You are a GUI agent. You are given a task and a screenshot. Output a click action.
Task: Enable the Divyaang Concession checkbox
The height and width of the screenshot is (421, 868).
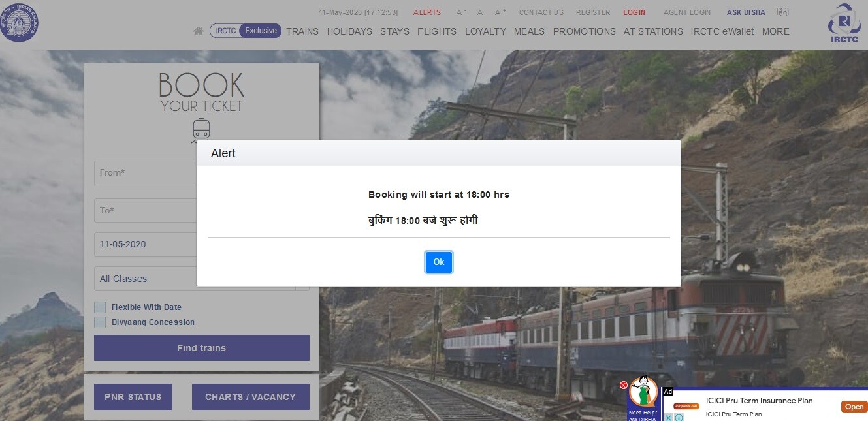pos(100,322)
